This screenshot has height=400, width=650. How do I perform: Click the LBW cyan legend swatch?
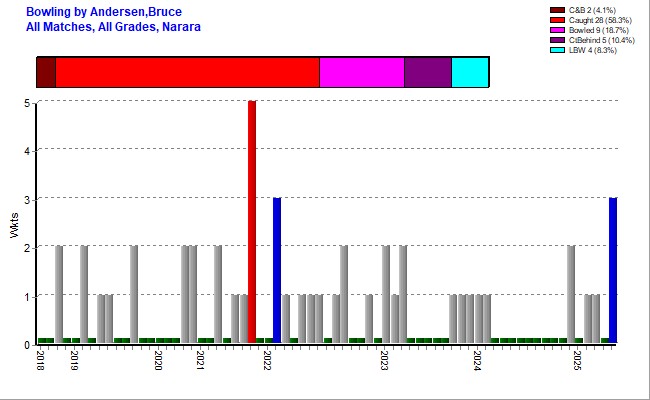557,50
